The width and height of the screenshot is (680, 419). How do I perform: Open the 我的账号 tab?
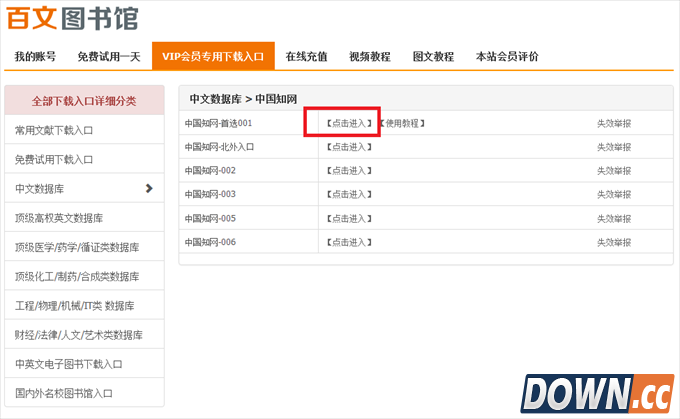35,56
